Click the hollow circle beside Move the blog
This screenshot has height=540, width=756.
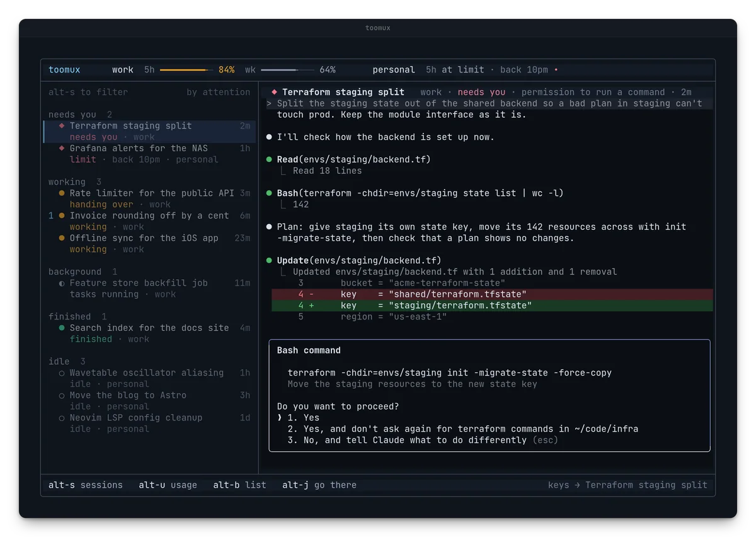pos(62,396)
